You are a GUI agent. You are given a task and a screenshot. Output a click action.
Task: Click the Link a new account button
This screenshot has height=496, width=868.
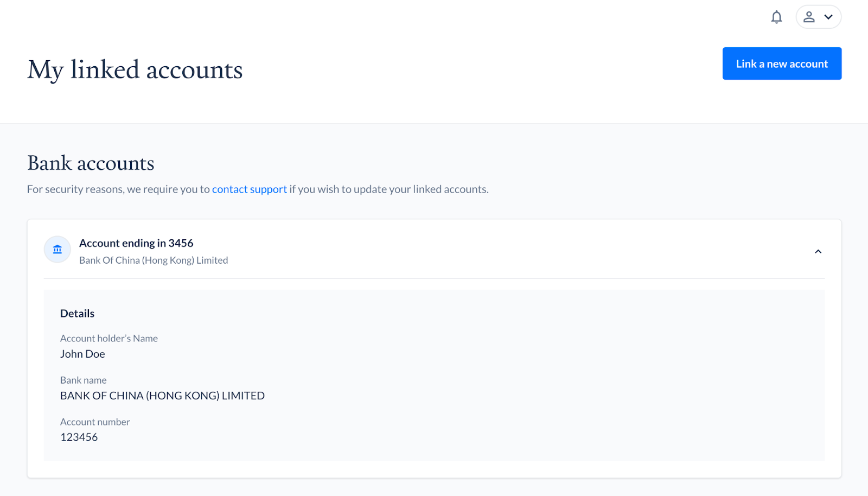tap(782, 63)
